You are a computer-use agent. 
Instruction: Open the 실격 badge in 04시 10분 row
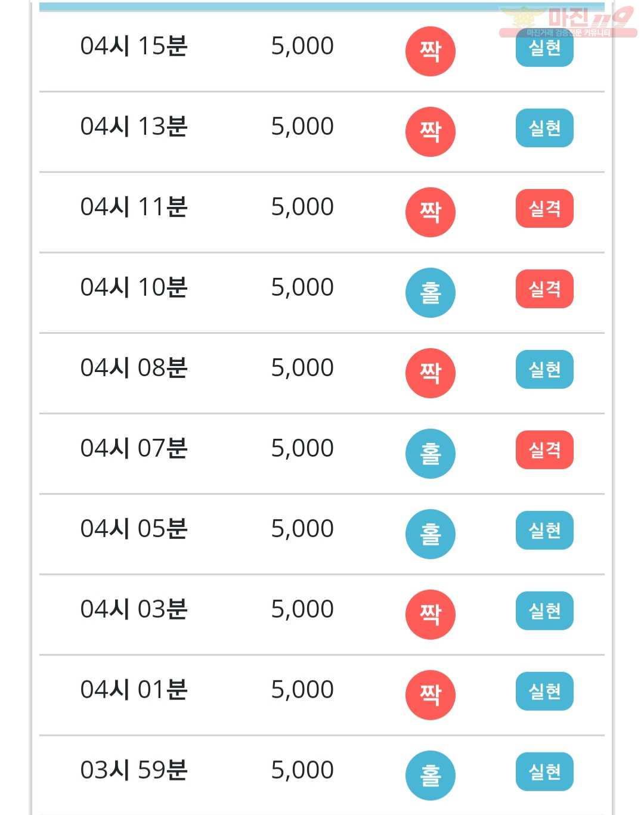[x=544, y=289]
